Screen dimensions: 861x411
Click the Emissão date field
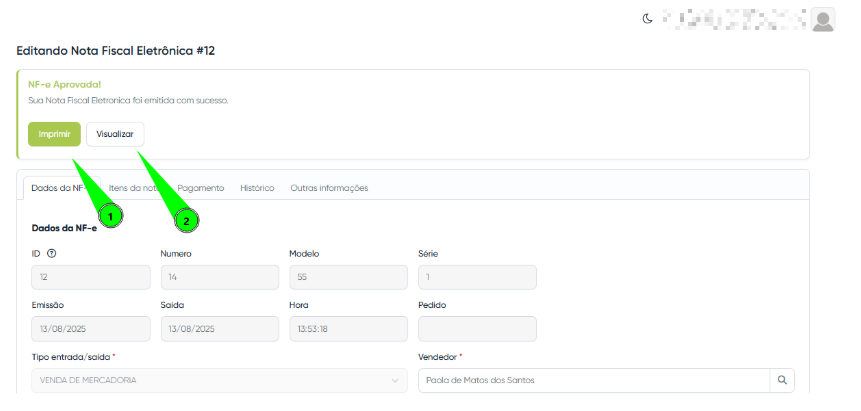pos(90,329)
